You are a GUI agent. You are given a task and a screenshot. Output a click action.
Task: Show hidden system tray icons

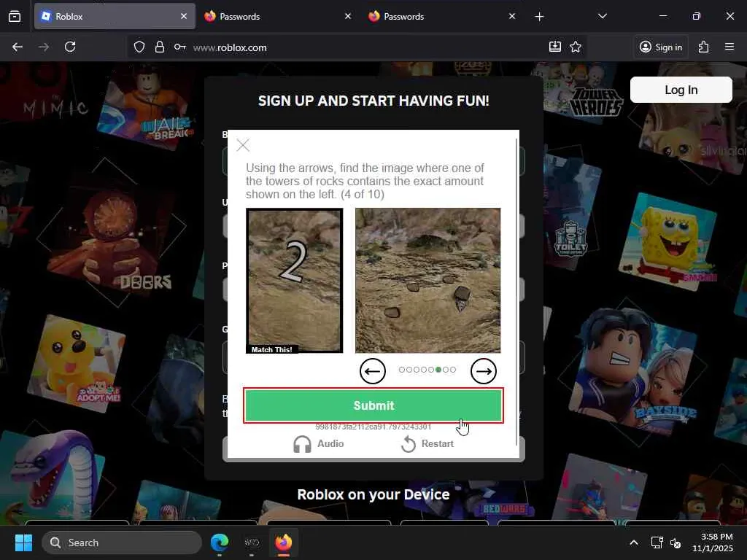pos(634,542)
